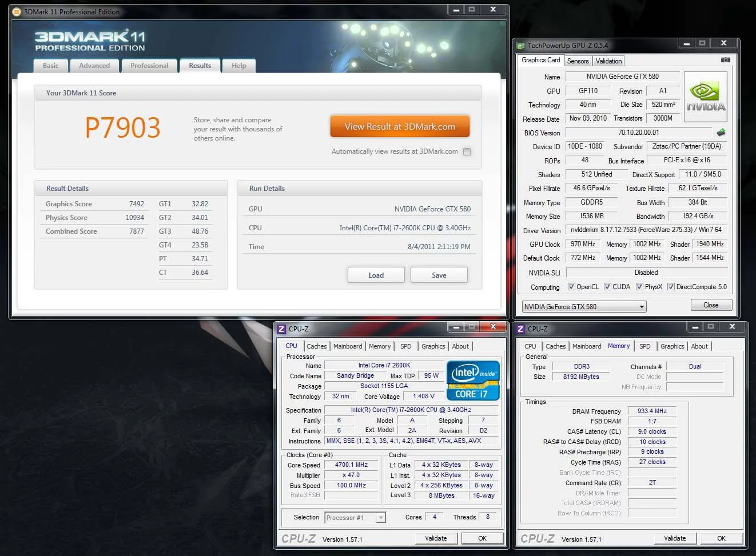The image size is (756, 556).
Task: Switch to Memory tab in the CPU-Z processor window
Action: 380,346
